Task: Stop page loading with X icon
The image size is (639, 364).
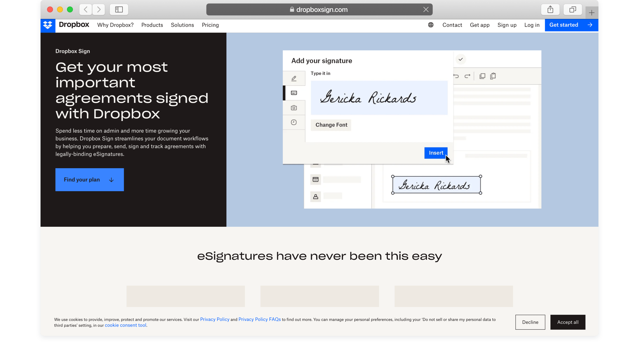Action: tap(426, 9)
